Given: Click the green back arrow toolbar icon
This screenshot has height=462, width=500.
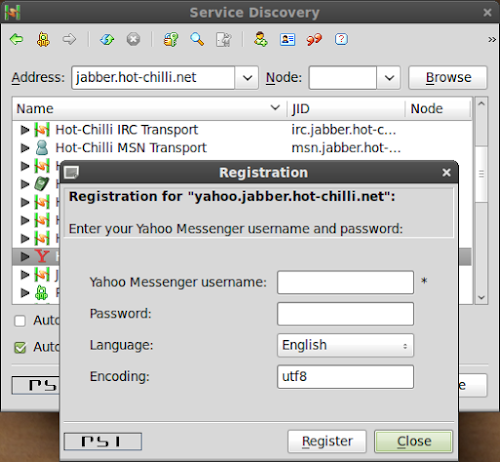Looking at the screenshot, I should point(16,39).
